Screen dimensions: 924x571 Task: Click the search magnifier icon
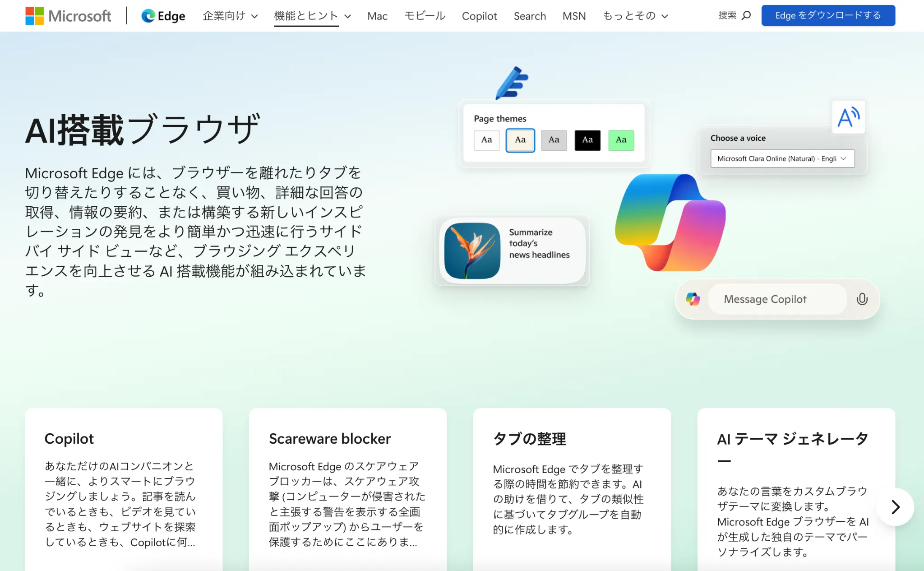tap(746, 15)
